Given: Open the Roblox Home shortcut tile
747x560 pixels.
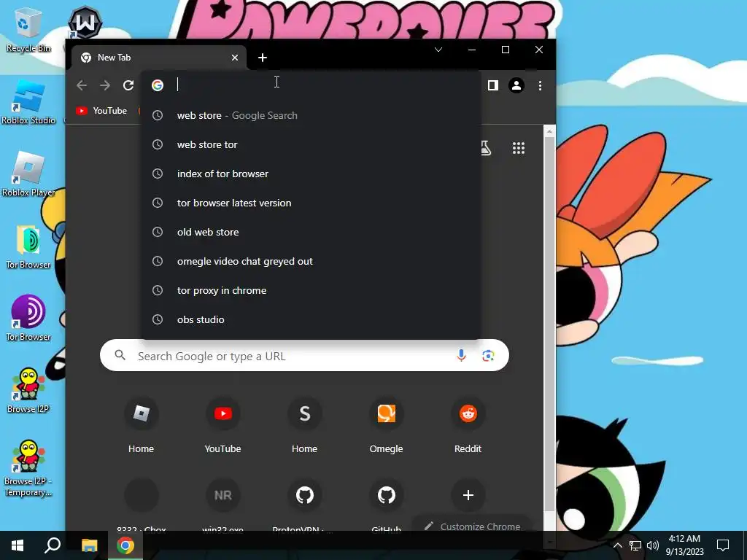Looking at the screenshot, I should click(141, 426).
